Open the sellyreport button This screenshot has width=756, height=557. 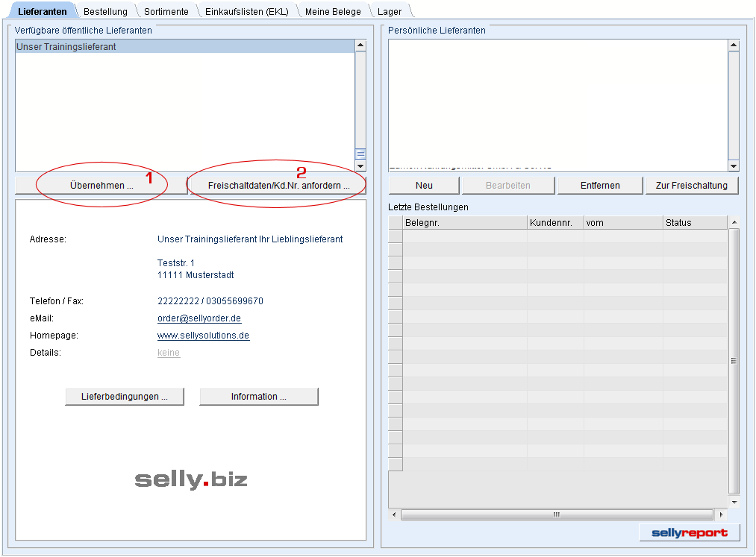pyautogui.click(x=690, y=532)
